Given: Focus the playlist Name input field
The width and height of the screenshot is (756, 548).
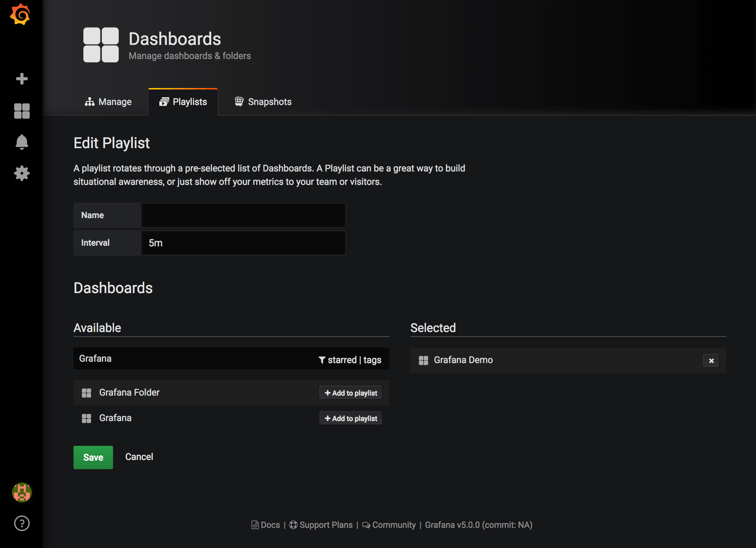Looking at the screenshot, I should pyautogui.click(x=243, y=215).
